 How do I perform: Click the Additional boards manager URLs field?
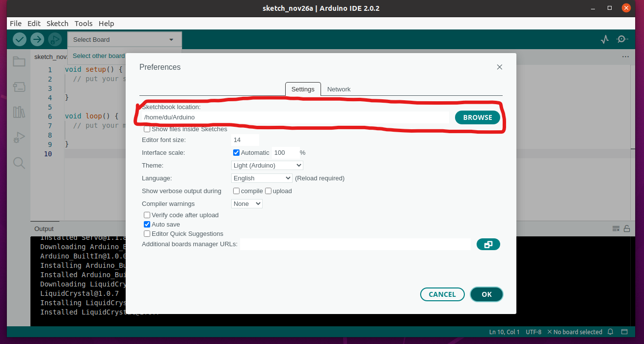click(355, 244)
